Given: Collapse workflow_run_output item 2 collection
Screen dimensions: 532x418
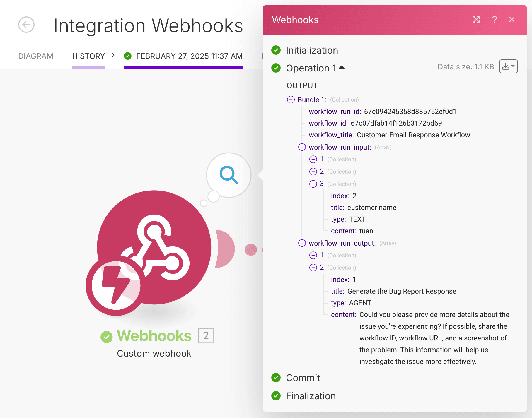Looking at the screenshot, I should point(313,268).
